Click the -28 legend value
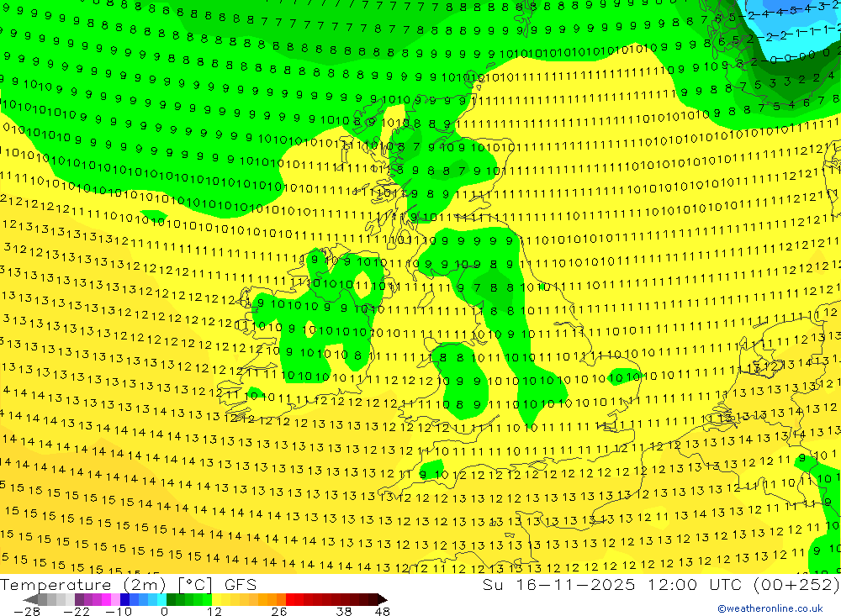 (27, 611)
